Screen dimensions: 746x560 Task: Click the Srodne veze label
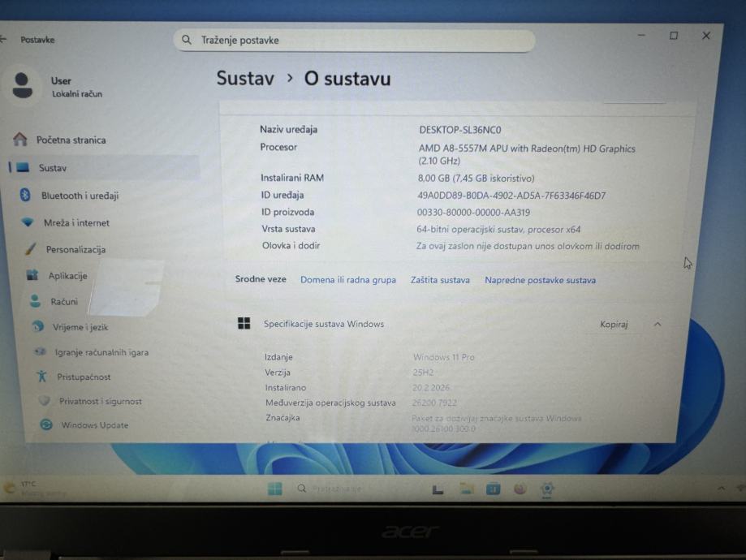pyautogui.click(x=261, y=279)
